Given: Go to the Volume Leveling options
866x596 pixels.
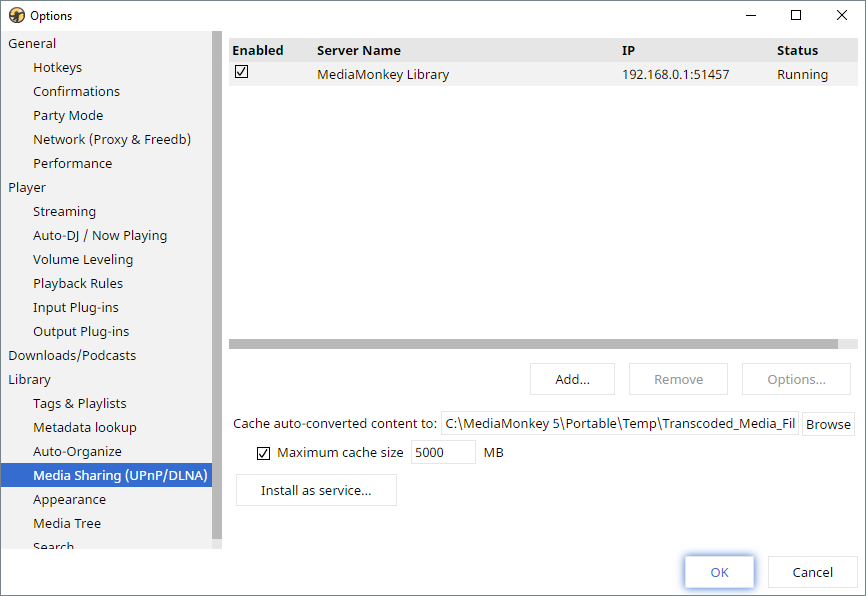Looking at the screenshot, I should pyautogui.click(x=83, y=259).
